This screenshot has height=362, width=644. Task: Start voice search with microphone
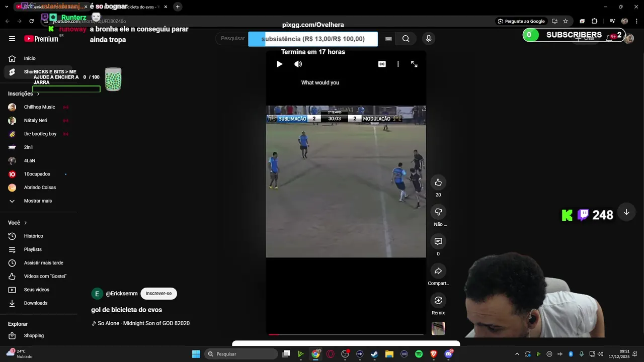pos(429,39)
